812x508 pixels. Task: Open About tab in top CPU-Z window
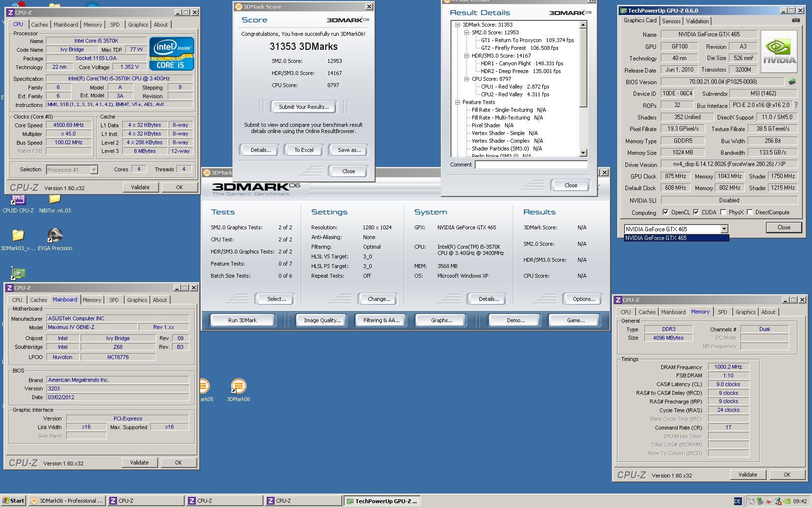(161, 25)
